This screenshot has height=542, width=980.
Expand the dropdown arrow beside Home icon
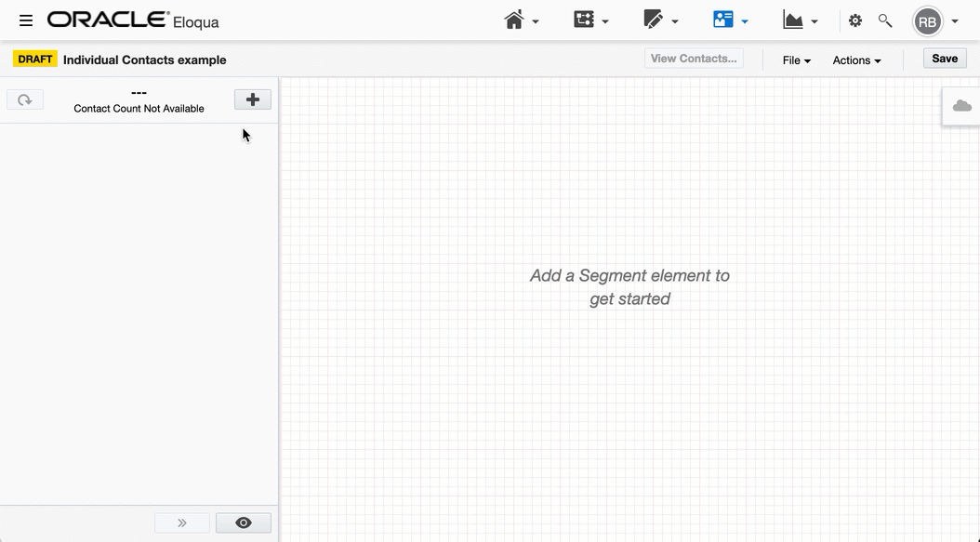pyautogui.click(x=536, y=21)
